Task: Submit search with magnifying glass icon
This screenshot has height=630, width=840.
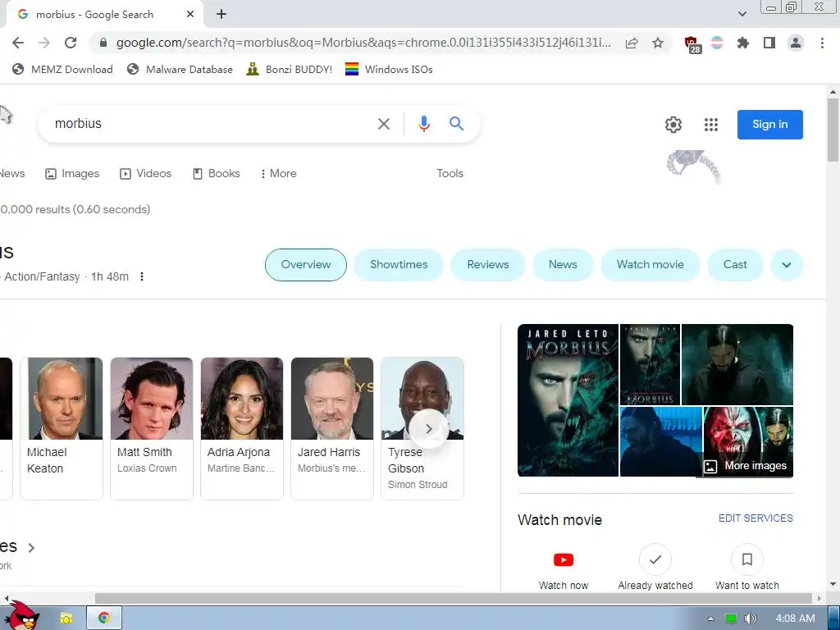Action: pyautogui.click(x=456, y=124)
